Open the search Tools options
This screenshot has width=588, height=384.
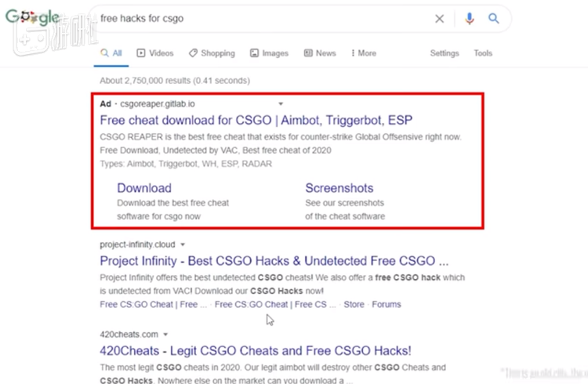(483, 53)
